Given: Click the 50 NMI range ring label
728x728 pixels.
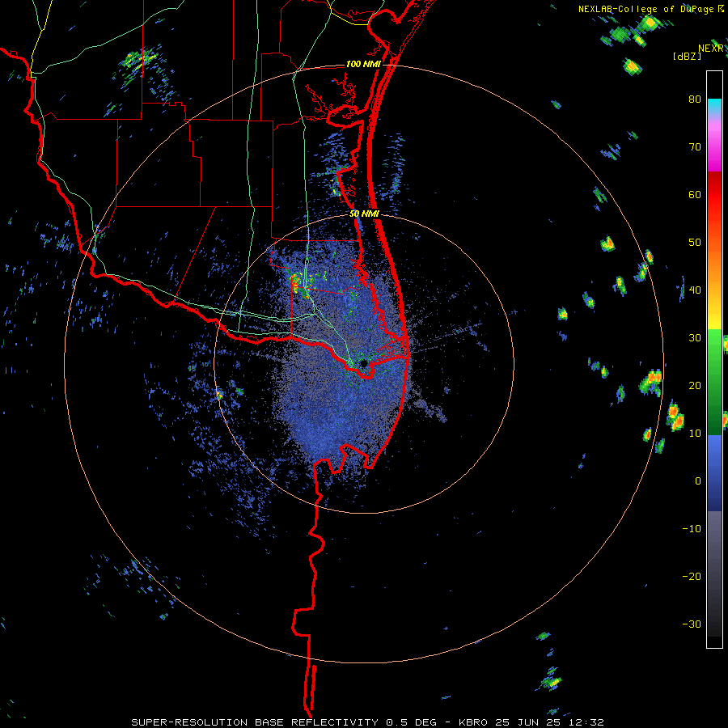Looking at the screenshot, I should (x=364, y=214).
